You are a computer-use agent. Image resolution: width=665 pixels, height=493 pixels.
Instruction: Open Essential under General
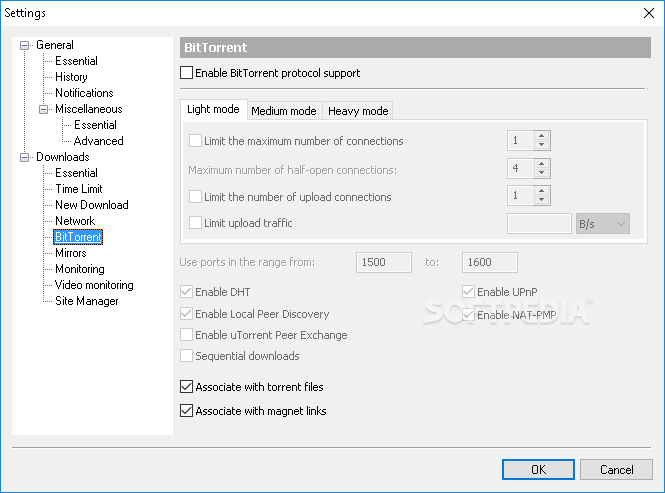pyautogui.click(x=76, y=61)
